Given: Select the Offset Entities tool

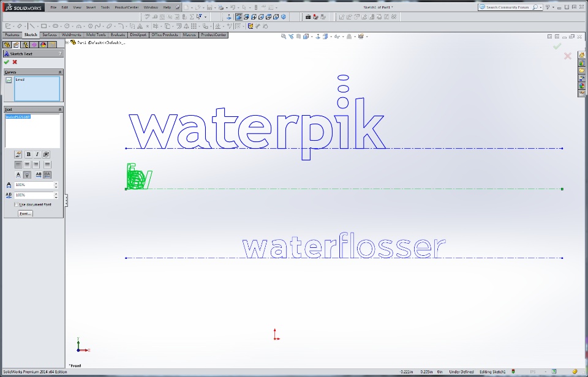Looking at the screenshot, I should pyautogui.click(x=179, y=26).
